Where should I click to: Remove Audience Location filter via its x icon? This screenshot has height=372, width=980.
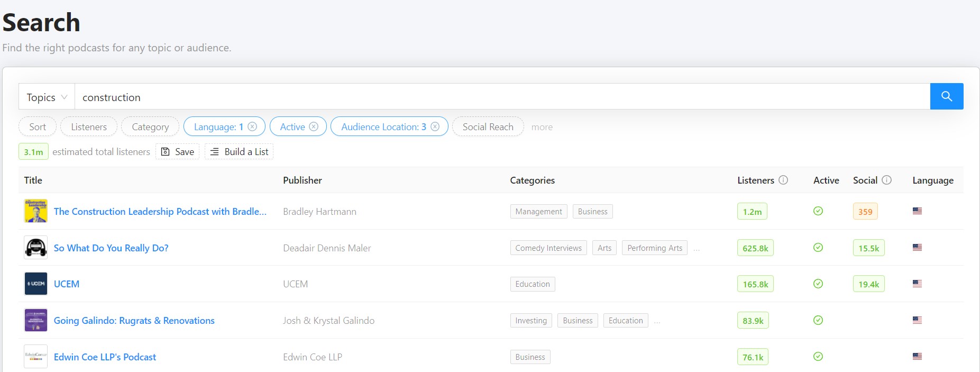pyautogui.click(x=435, y=126)
